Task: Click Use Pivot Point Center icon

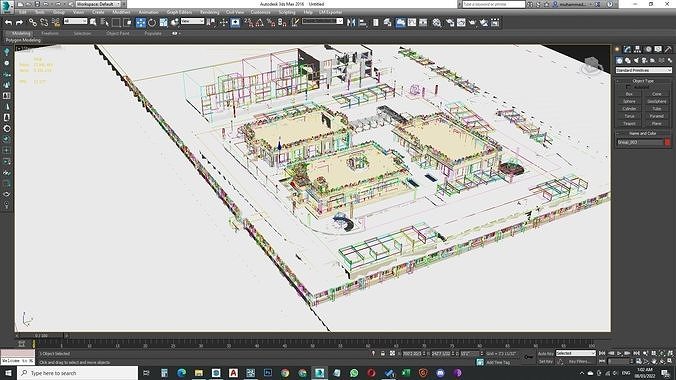Action: [x=211, y=22]
